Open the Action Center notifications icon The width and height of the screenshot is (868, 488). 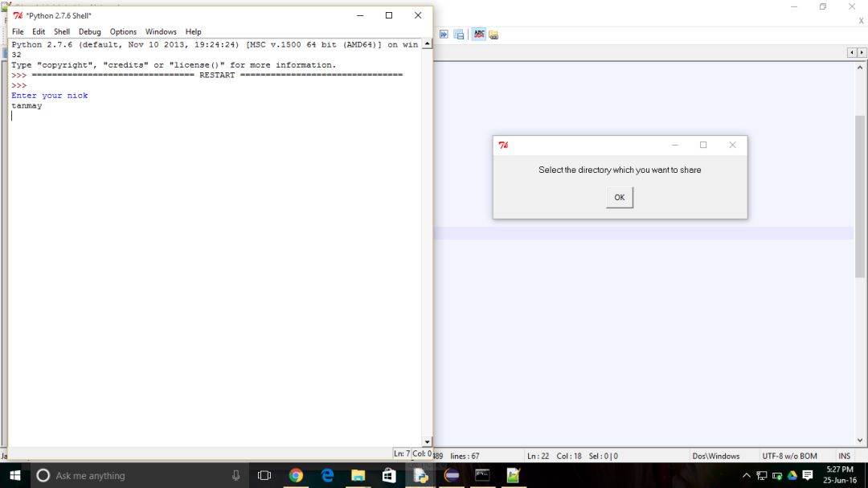point(808,475)
